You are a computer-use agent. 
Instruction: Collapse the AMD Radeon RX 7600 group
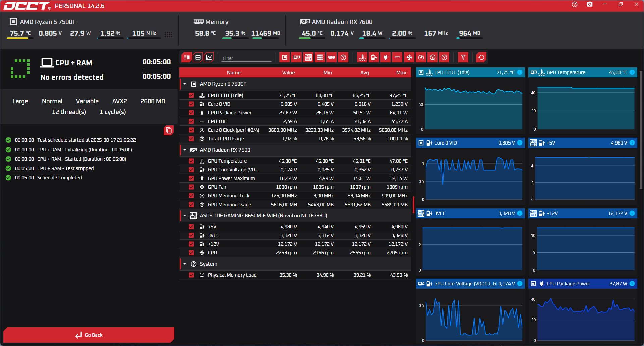coord(185,150)
